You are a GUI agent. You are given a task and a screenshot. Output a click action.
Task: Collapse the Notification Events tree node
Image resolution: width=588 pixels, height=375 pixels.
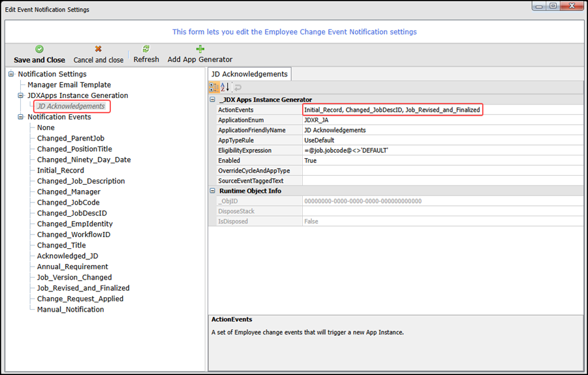(21, 117)
